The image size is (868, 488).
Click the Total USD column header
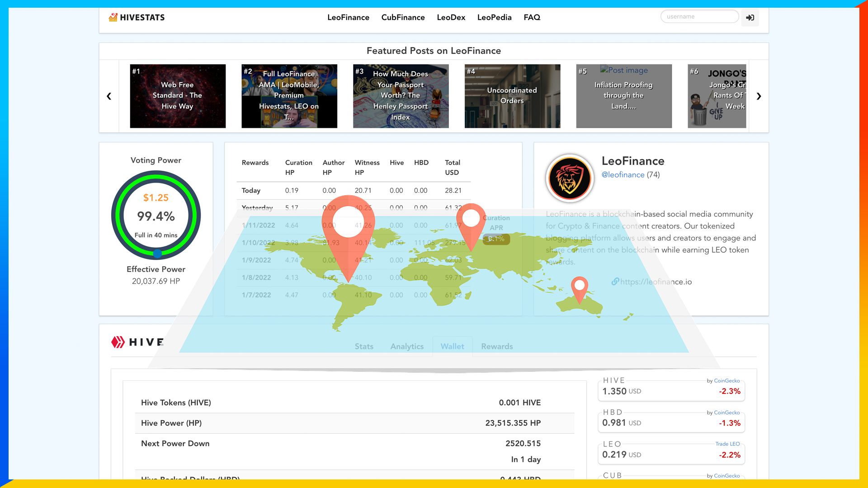452,168
